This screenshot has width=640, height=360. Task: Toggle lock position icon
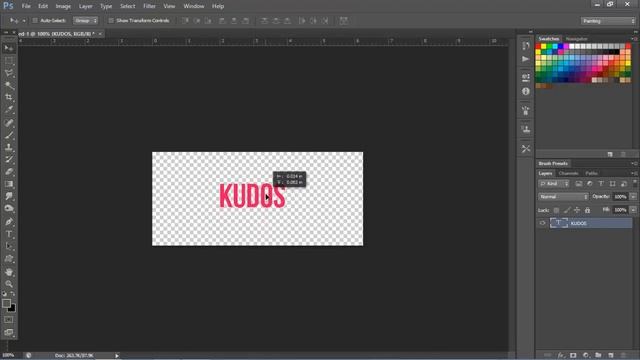point(577,210)
